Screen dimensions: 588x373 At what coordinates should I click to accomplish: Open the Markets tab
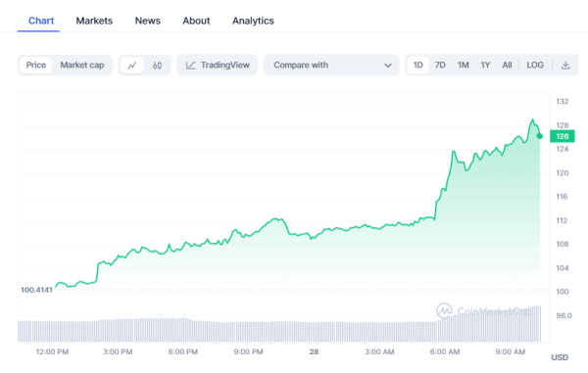pyautogui.click(x=94, y=21)
